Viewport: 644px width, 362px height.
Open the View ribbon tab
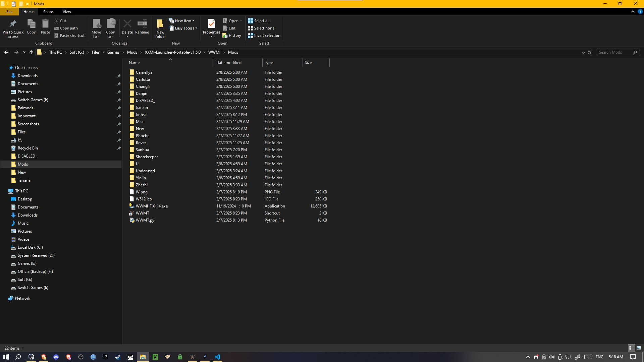[67, 12]
